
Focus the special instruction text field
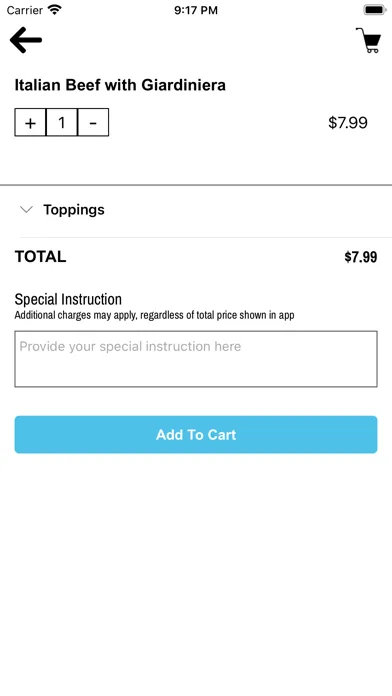pos(196,359)
